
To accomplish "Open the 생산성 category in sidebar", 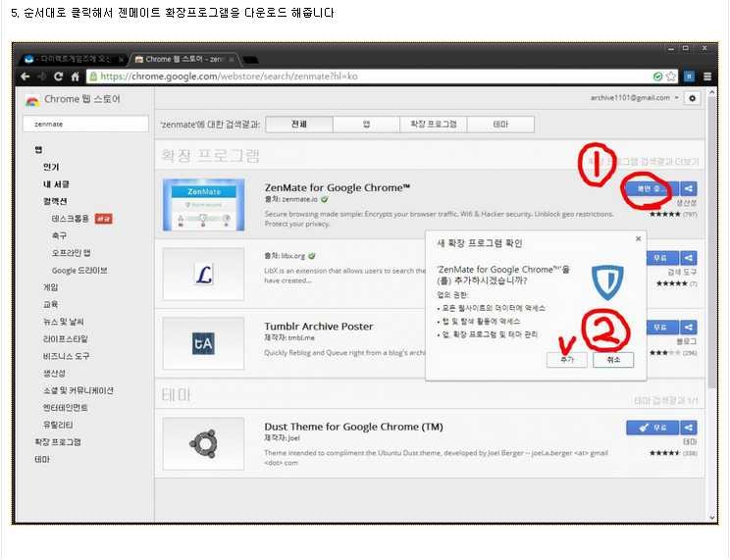I will coord(55,374).
